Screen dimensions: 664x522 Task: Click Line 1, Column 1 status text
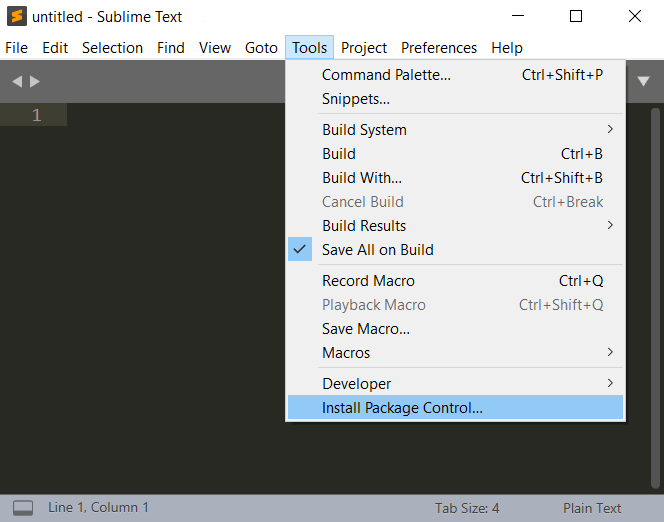click(98, 507)
